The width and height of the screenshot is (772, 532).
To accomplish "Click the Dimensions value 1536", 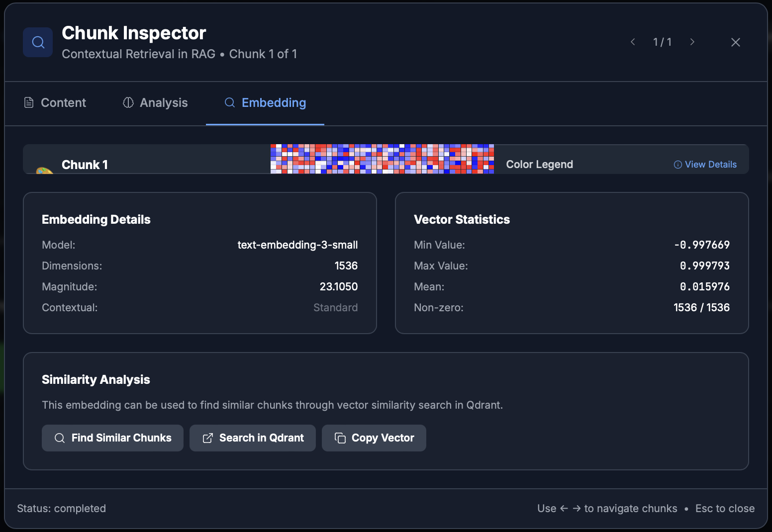I will pyautogui.click(x=346, y=266).
